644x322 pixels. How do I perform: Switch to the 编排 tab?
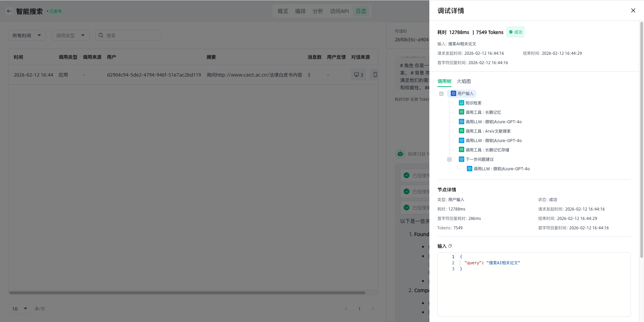(300, 11)
